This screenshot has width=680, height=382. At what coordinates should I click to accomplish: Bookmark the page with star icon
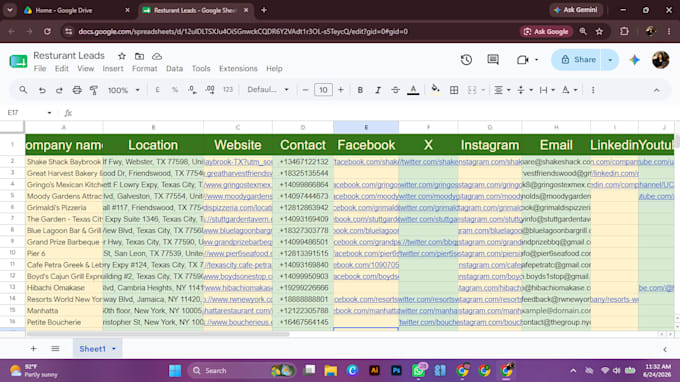(599, 32)
